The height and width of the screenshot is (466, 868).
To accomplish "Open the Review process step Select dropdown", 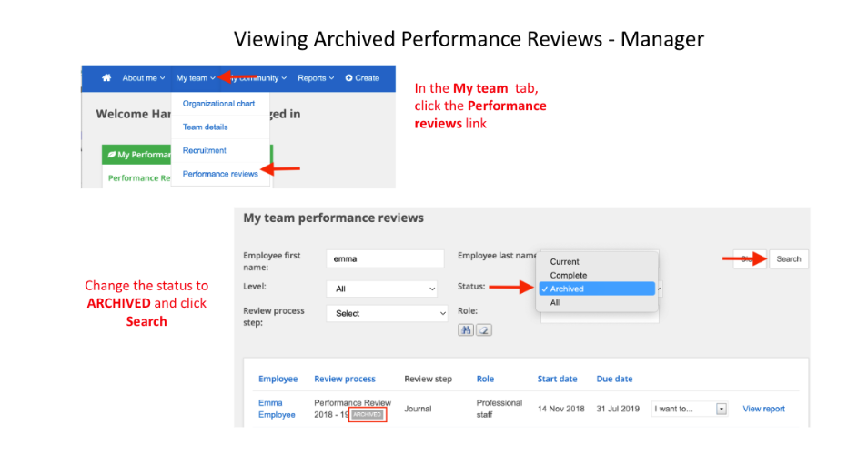I will tap(387, 313).
